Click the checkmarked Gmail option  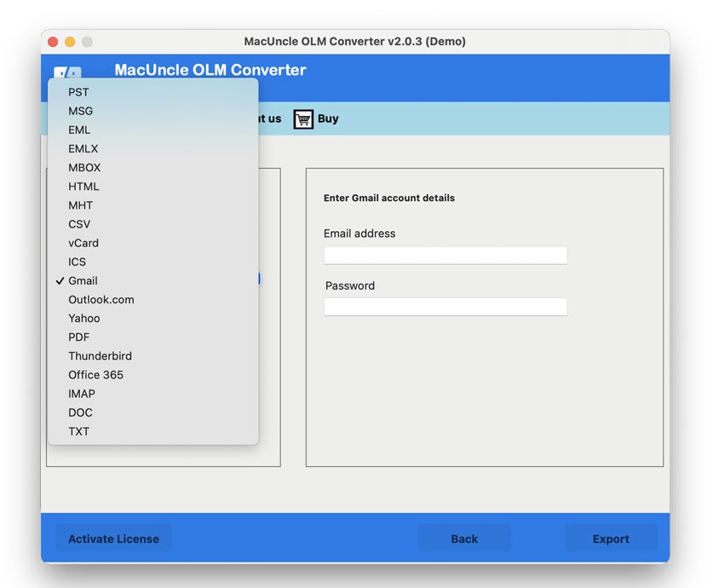tap(83, 280)
